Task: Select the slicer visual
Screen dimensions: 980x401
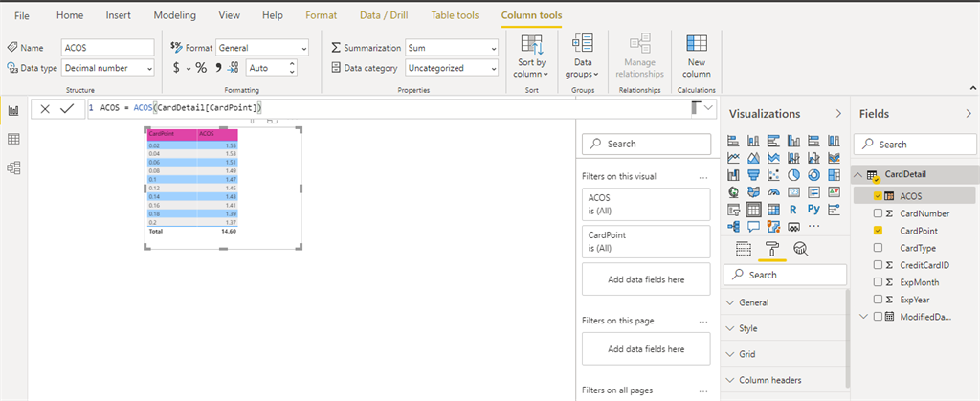Action: click(x=734, y=210)
